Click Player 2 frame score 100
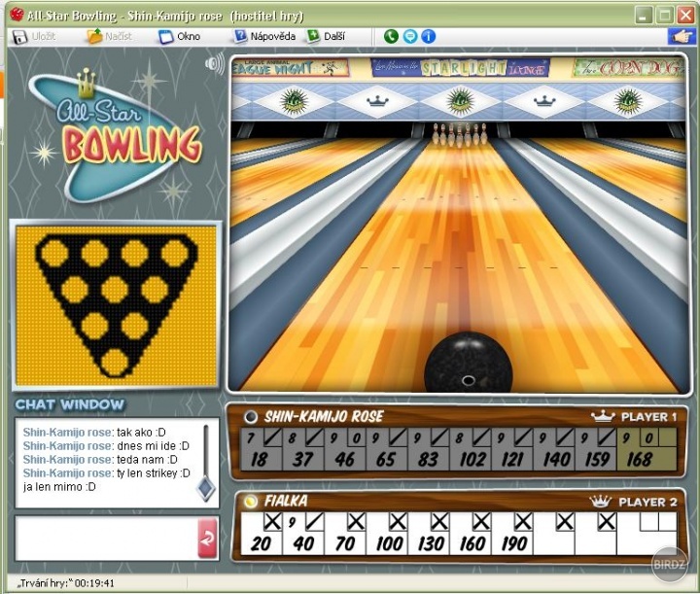The width and height of the screenshot is (700, 594). pyautogui.click(x=389, y=543)
